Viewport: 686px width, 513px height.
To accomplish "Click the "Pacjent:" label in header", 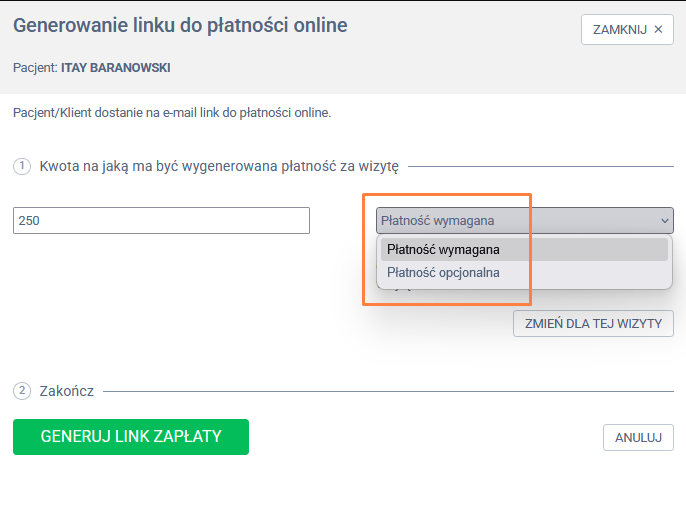I will 35,68.
